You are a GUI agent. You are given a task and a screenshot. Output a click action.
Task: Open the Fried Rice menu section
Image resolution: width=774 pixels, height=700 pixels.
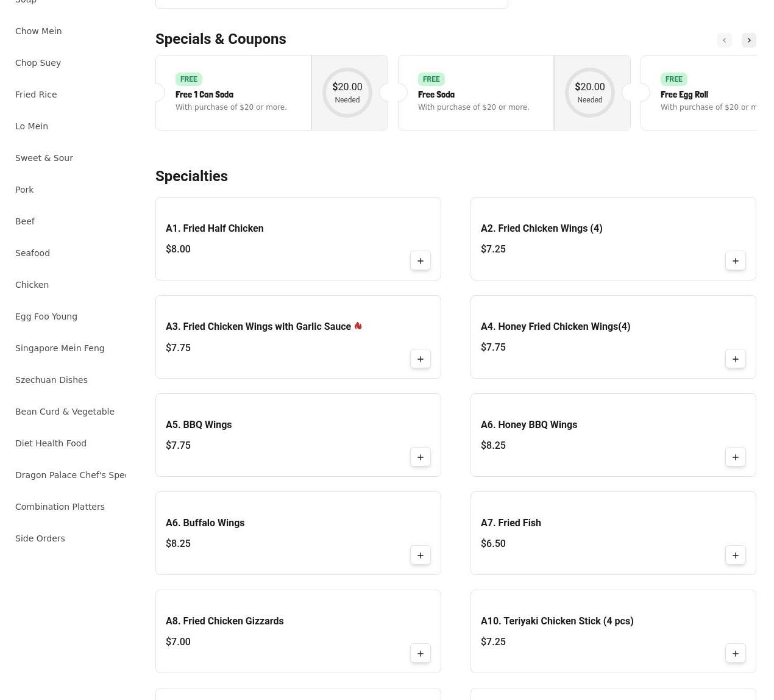[36, 95]
